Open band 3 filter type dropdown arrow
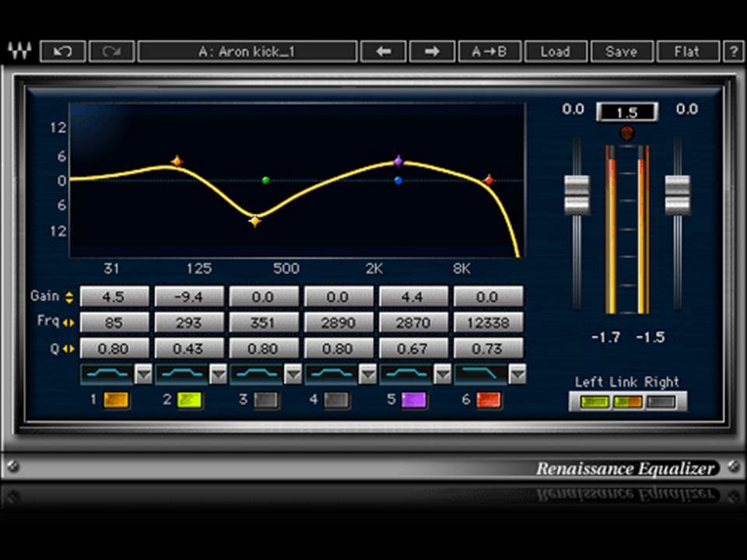The height and width of the screenshot is (560, 747). tap(293, 374)
